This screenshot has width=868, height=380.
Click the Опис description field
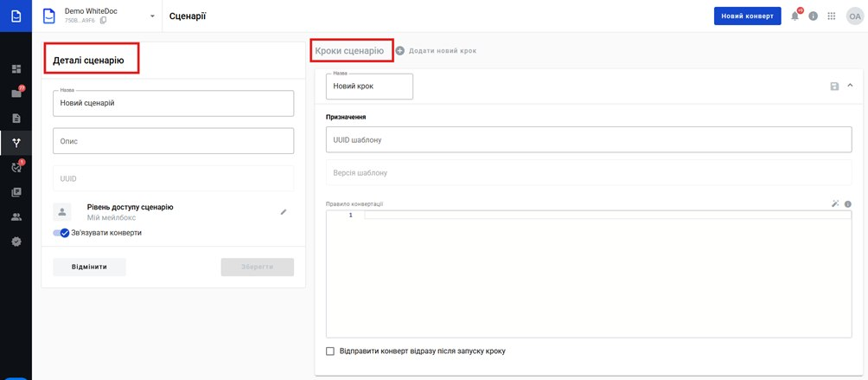(x=173, y=141)
